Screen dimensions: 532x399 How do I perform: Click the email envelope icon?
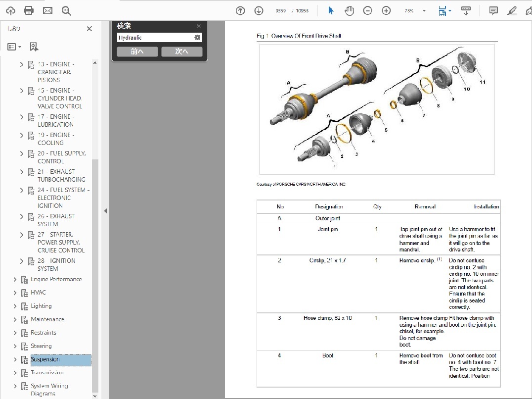click(x=47, y=10)
